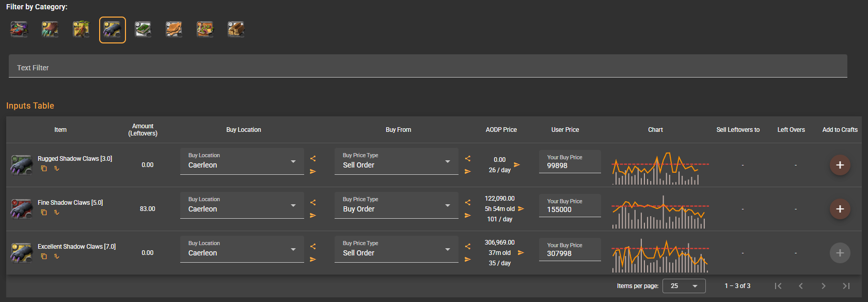Open Buy Location dropdown for Rugged Shadow Claws
This screenshot has width=868, height=302.
coord(242,162)
